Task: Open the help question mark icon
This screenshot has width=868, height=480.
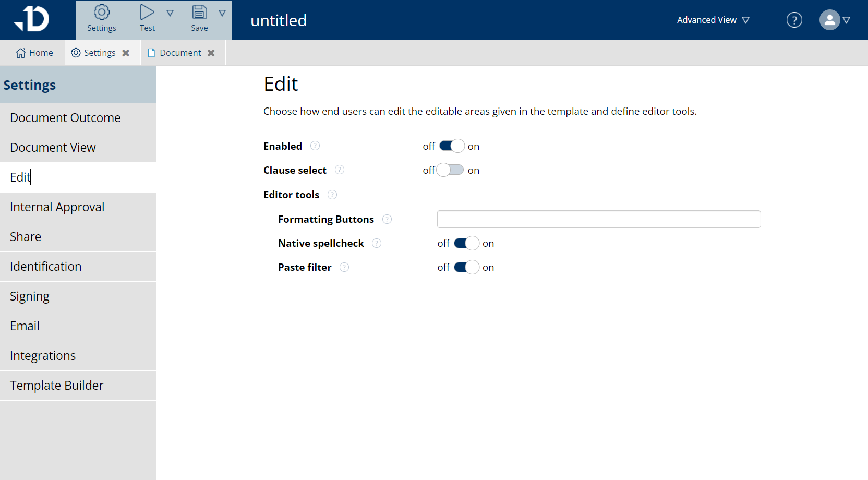Action: click(794, 19)
